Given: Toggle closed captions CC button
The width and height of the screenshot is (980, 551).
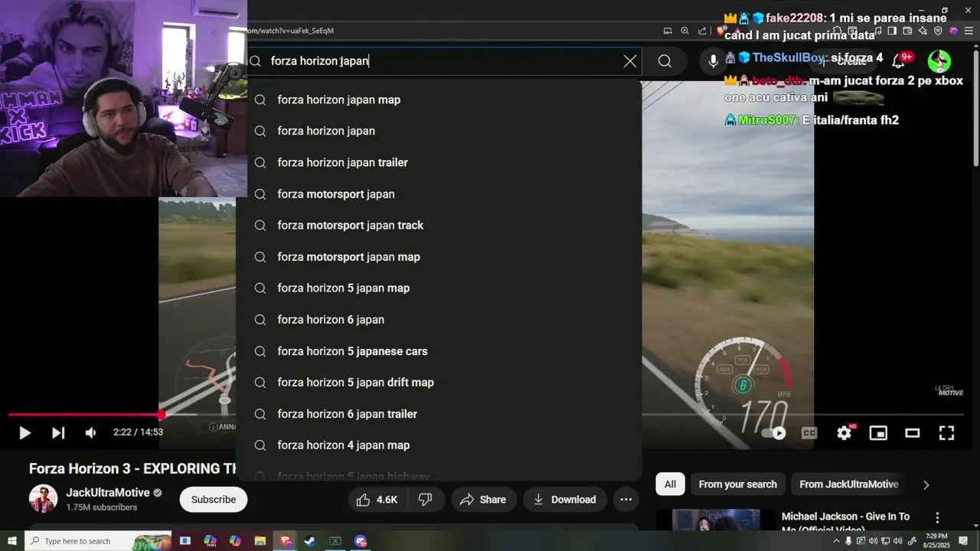Looking at the screenshot, I should coord(809,433).
